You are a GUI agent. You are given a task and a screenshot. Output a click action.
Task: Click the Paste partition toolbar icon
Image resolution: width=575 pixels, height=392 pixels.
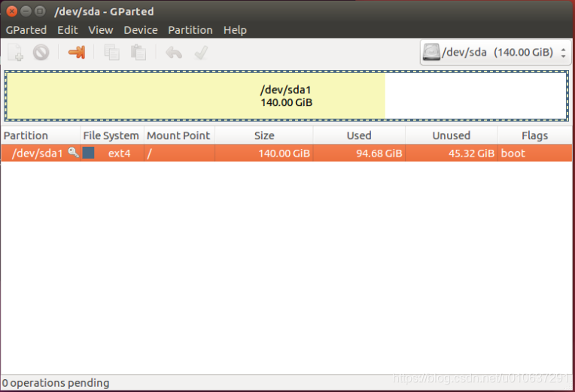point(138,53)
